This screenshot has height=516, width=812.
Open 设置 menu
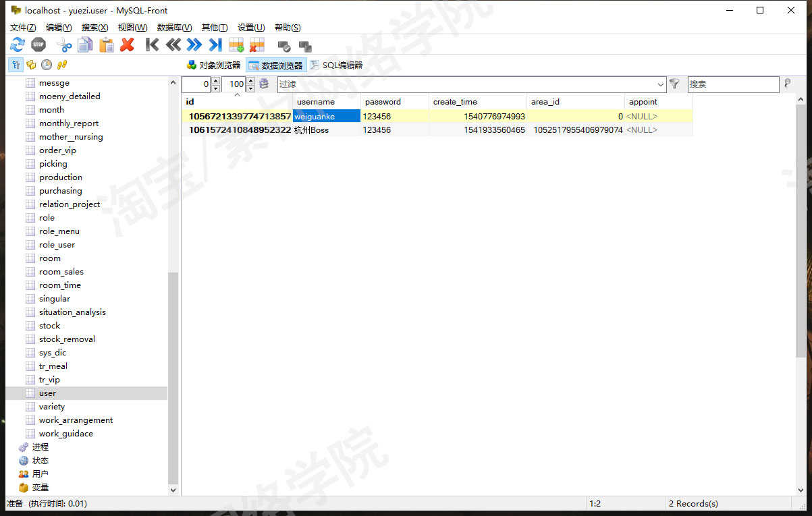tap(250, 27)
